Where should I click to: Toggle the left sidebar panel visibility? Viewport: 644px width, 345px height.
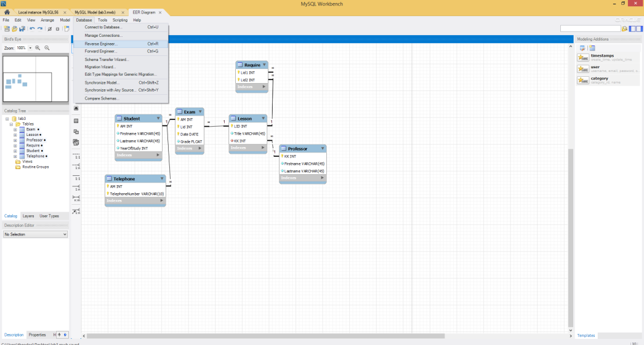click(x=633, y=29)
